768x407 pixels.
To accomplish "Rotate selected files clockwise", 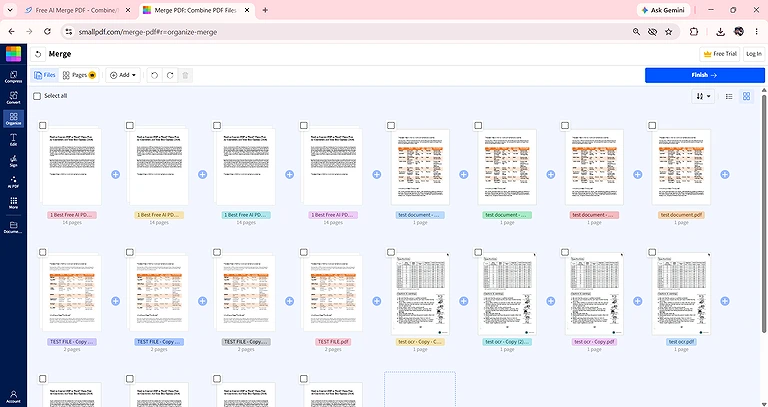I will tap(170, 75).
